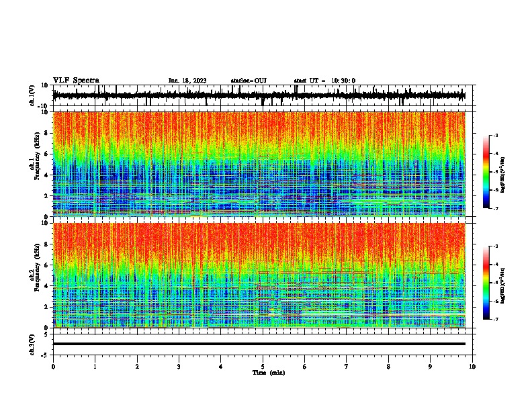Click the "0" tick on the time axis
Screen dimensions: 532x411
[x=53, y=367]
